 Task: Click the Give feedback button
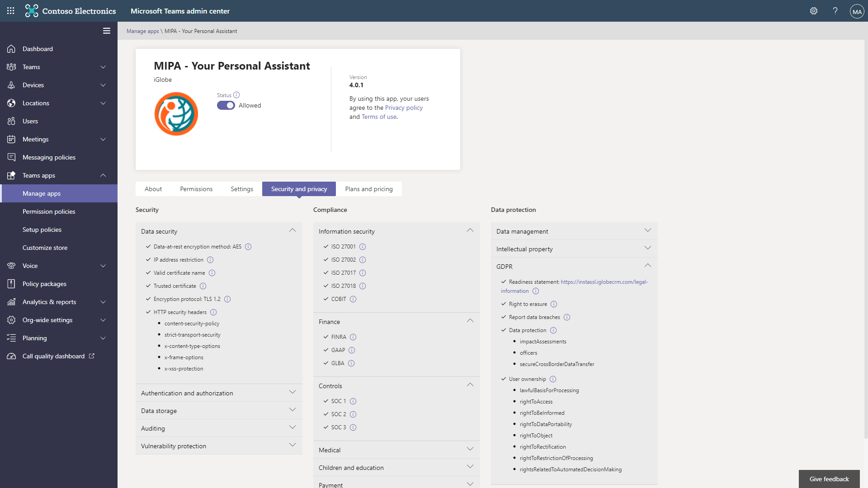(829, 479)
